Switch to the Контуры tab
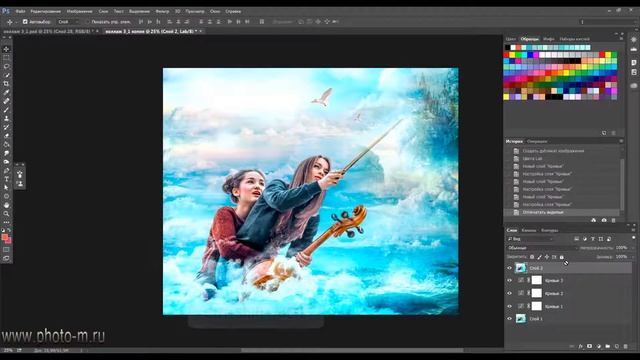Screen dimensions: 640x360 coord(549,230)
